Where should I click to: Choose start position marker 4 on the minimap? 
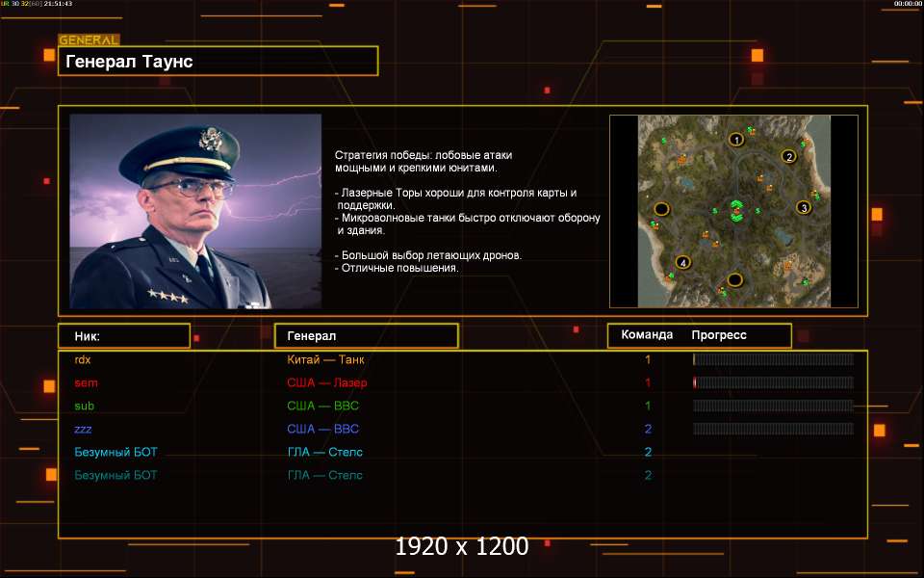click(683, 262)
